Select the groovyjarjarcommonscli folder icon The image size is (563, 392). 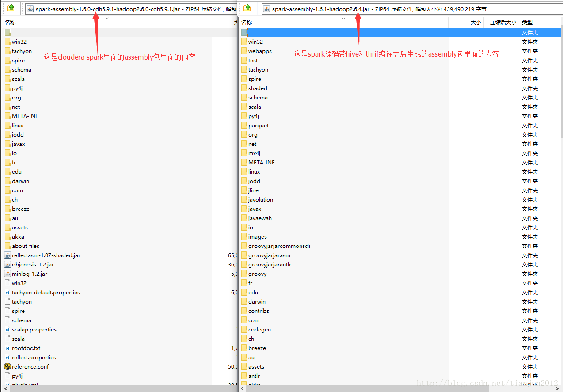click(244, 246)
